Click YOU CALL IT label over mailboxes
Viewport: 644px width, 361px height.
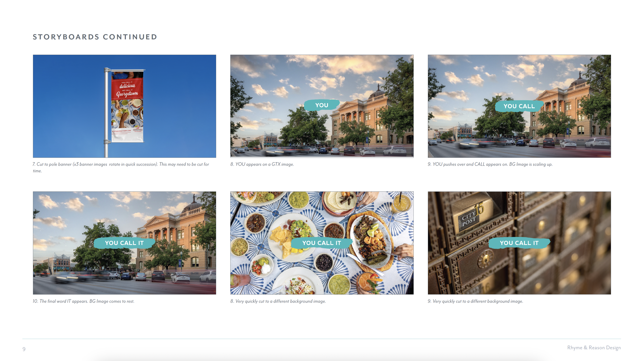click(519, 243)
